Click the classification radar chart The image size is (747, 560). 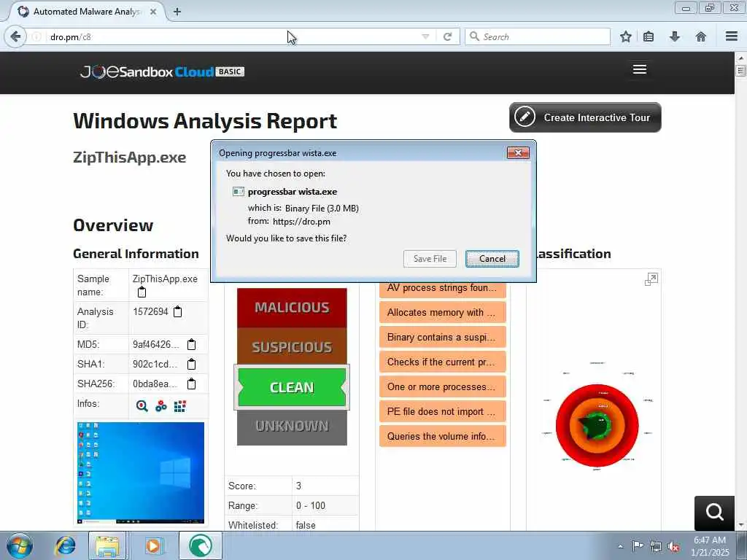(597, 425)
